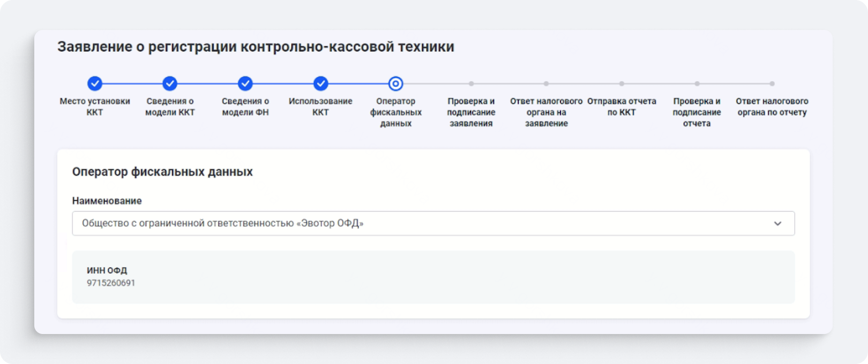Click the Сведения о модели ККТ step text
This screenshot has height=364, width=868.
(170, 107)
